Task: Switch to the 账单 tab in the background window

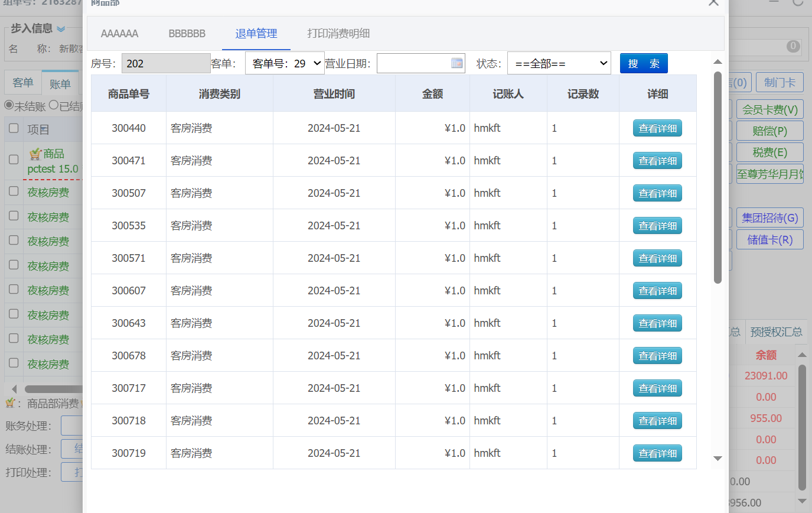Action: point(60,84)
